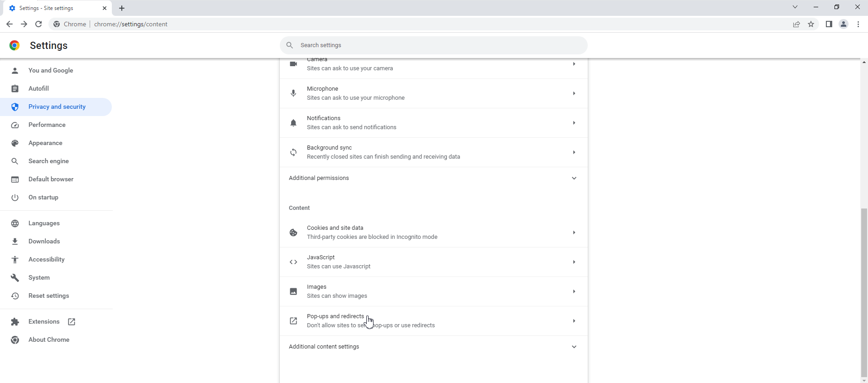
Task: Open tab search dropdown chevron
Action: [x=795, y=7]
